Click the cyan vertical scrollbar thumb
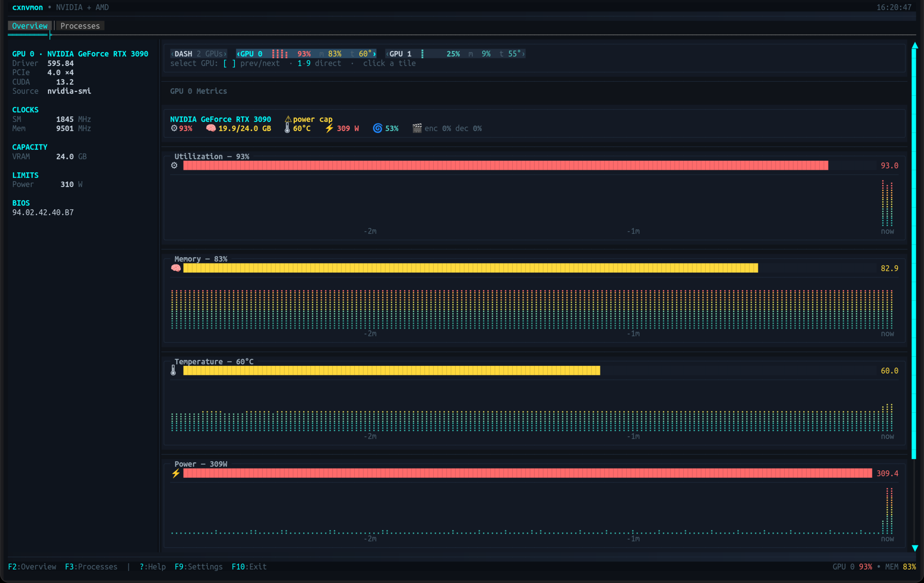 click(x=914, y=254)
